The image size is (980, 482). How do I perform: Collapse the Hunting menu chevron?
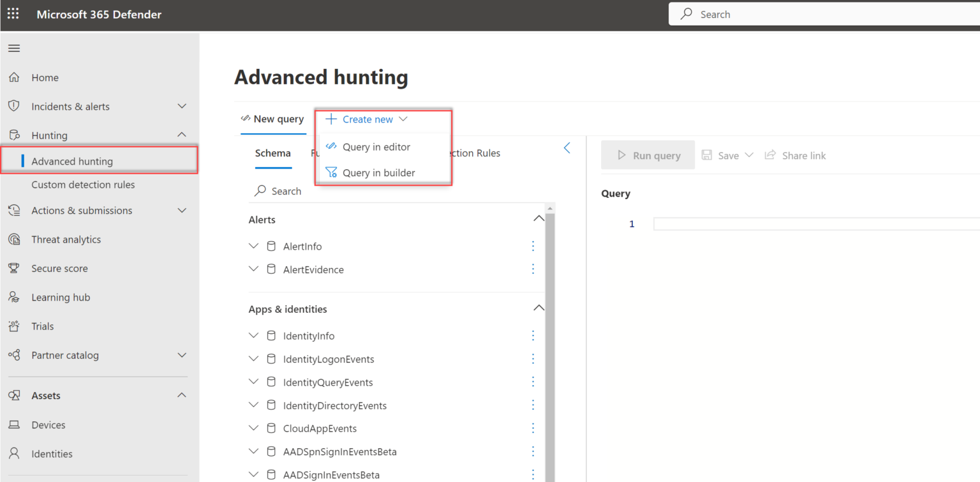coord(182,135)
